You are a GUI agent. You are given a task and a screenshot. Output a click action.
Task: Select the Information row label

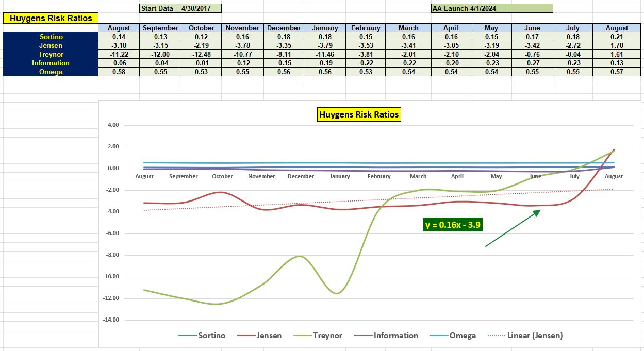coord(51,63)
